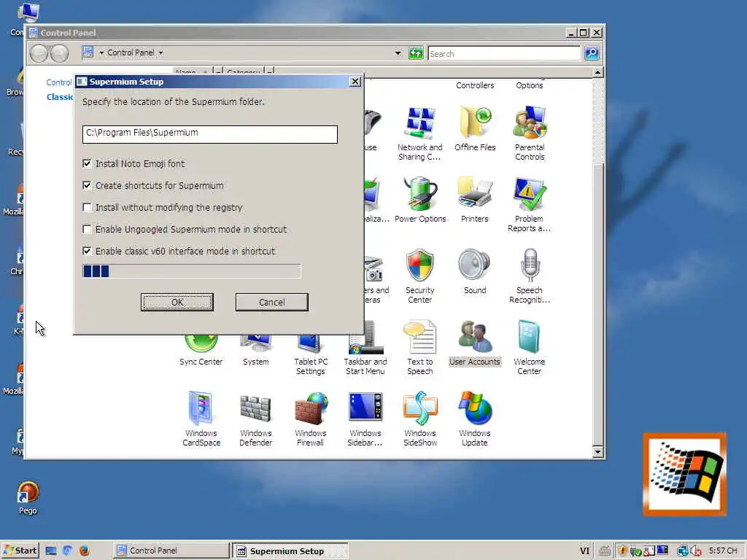
Task: Open Windows Update icon
Action: (474, 408)
